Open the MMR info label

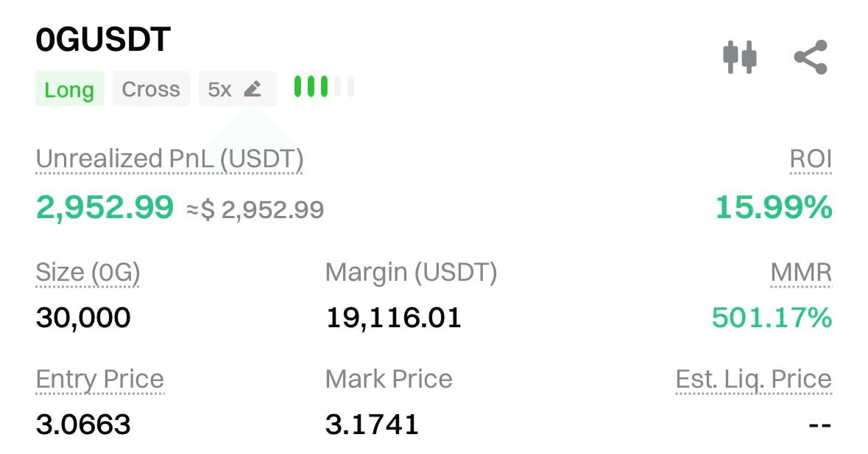click(801, 273)
